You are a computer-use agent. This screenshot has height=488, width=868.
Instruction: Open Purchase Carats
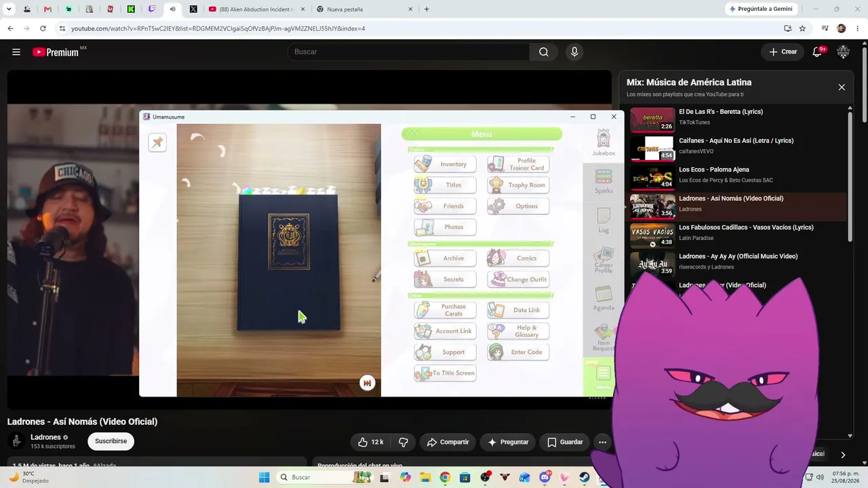445,310
